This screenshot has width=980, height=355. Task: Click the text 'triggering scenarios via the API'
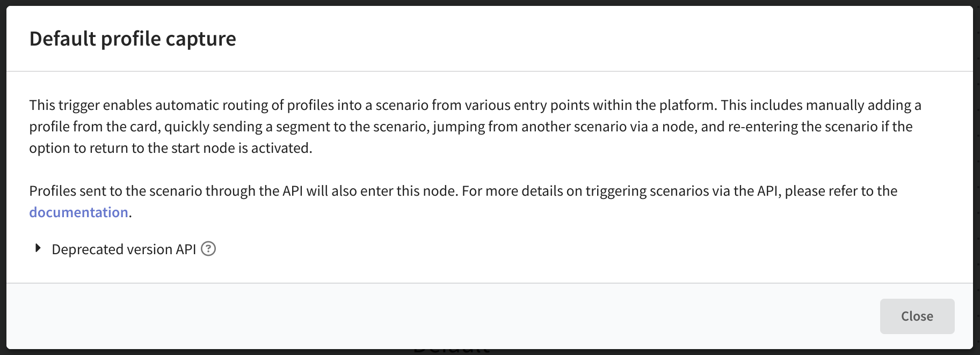coord(681,191)
